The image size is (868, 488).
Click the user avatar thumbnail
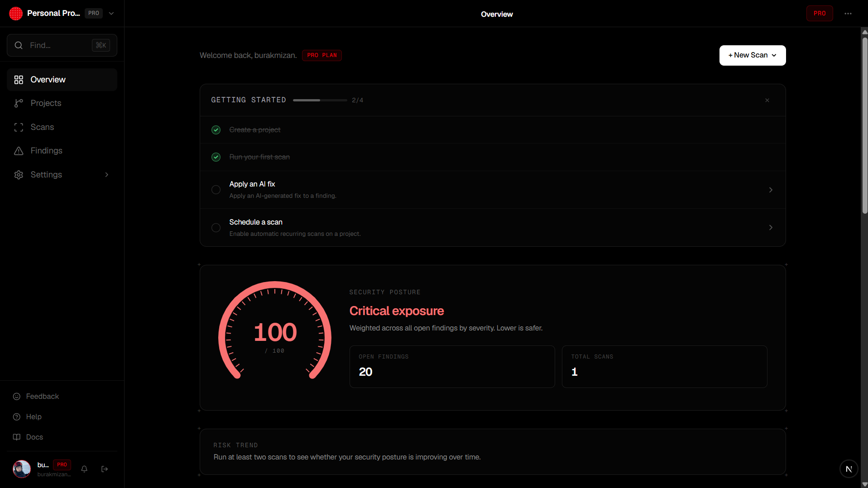click(22, 469)
